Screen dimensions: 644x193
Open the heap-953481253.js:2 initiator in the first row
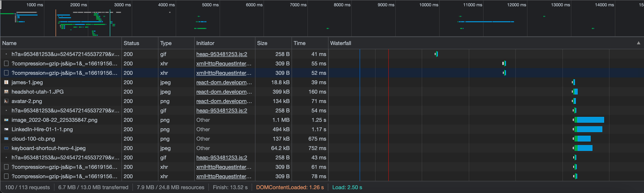(x=222, y=54)
